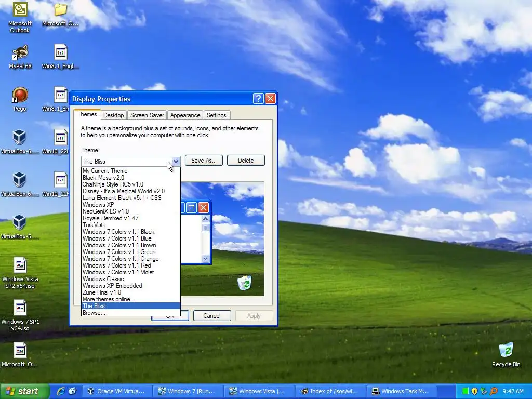Viewport: 532px width, 399px height.
Task: Select the Win8.1_Engl... disc image file
Action: [x=60, y=57]
